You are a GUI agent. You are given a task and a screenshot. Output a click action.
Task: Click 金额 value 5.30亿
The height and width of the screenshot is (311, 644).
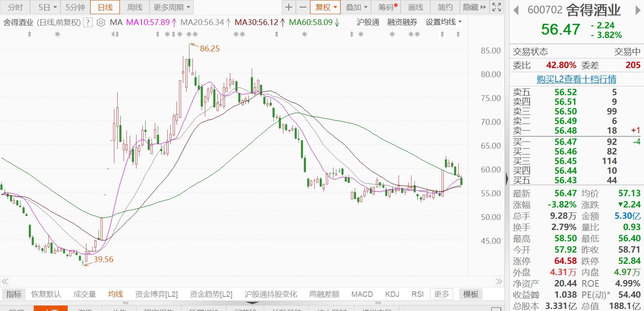[x=627, y=216]
